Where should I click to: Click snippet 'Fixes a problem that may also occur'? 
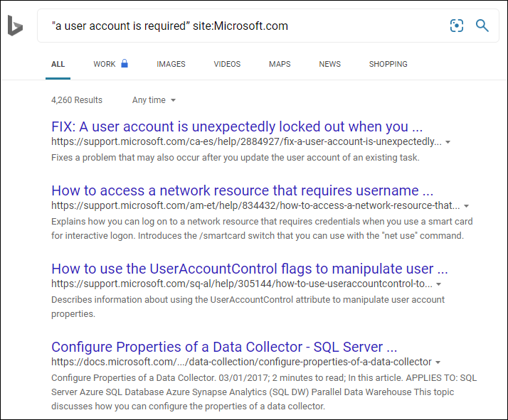coord(236,158)
